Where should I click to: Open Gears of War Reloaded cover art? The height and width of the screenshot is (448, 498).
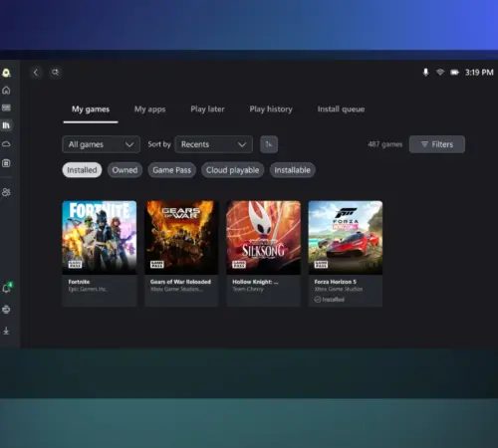pyautogui.click(x=181, y=237)
